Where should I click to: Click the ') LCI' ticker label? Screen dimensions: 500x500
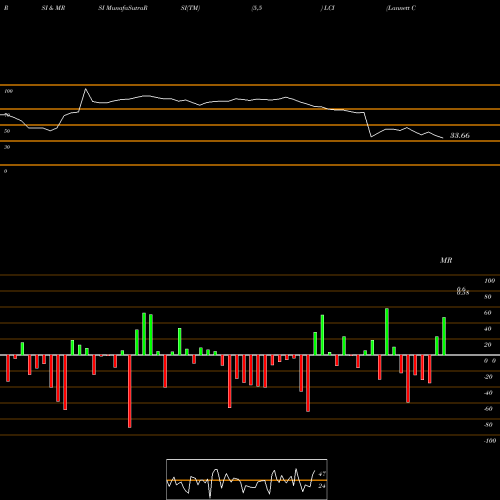coord(327,8)
